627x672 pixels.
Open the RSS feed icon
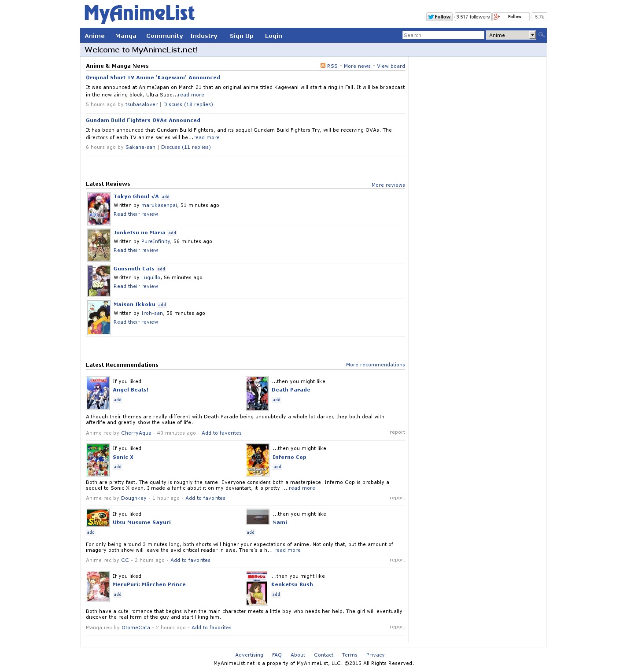click(x=323, y=66)
